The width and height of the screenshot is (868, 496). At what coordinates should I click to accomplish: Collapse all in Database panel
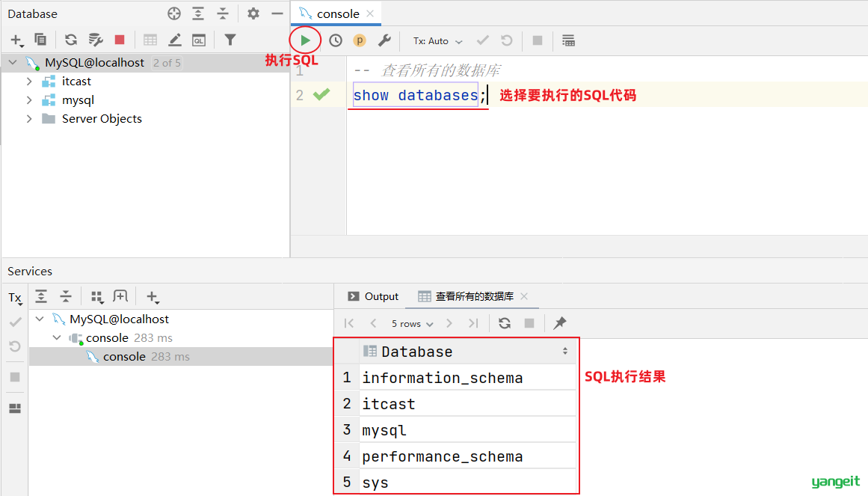[223, 14]
